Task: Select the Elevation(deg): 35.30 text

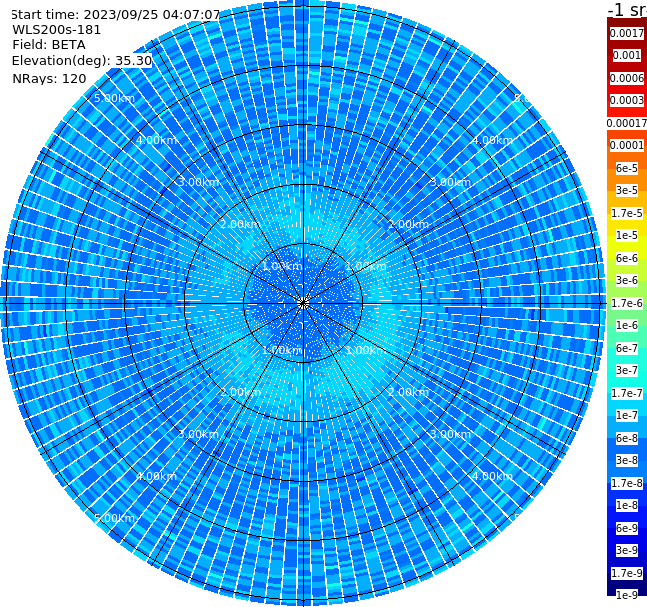Action: tap(82, 61)
